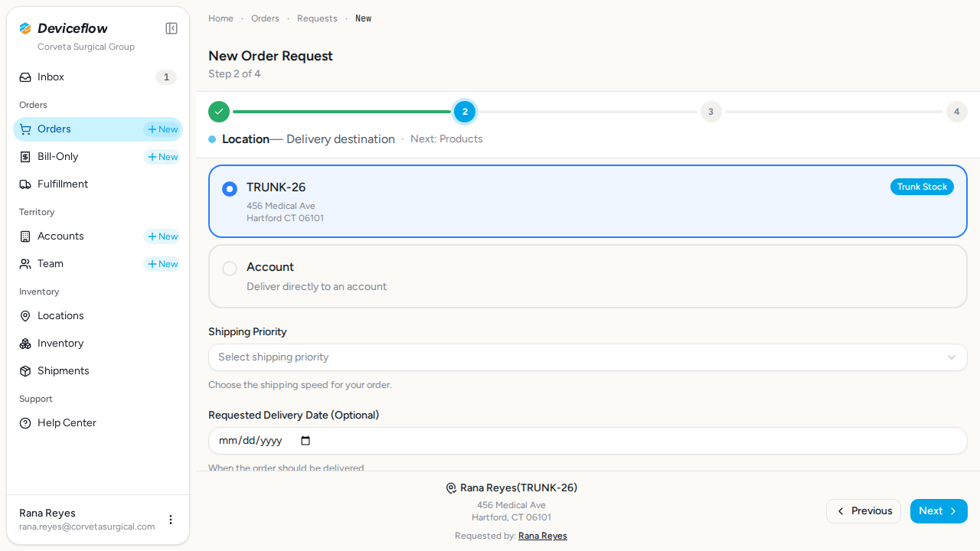Select the TRUNK-26 radio button
Image resolution: width=980 pixels, height=551 pixels.
click(230, 189)
